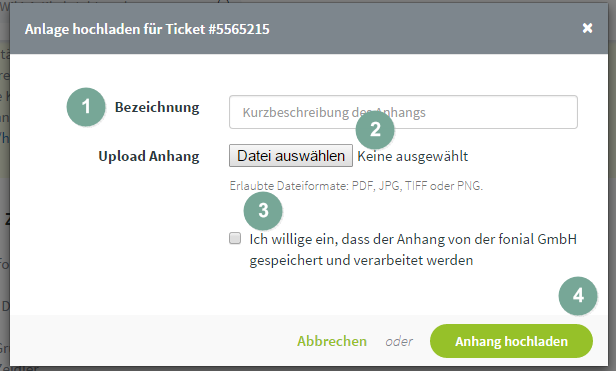Click the 'Keine ausgewählt' file status text
Image resolution: width=616 pixels, height=371 pixels.
(412, 156)
